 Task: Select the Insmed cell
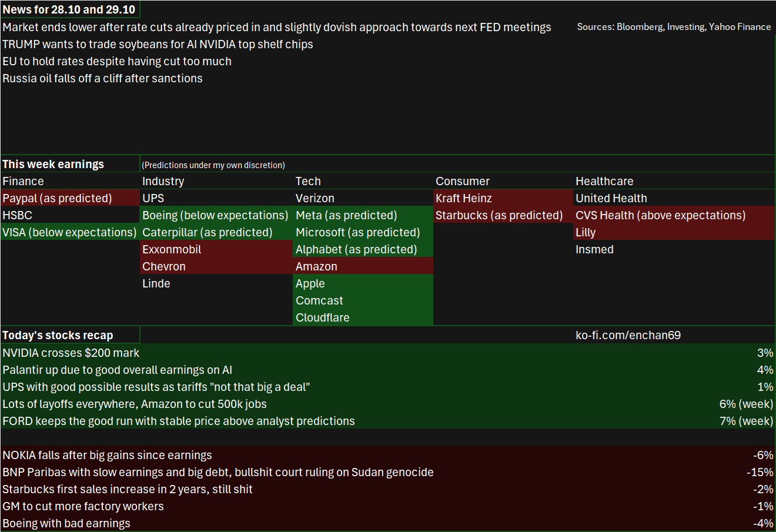click(674, 249)
